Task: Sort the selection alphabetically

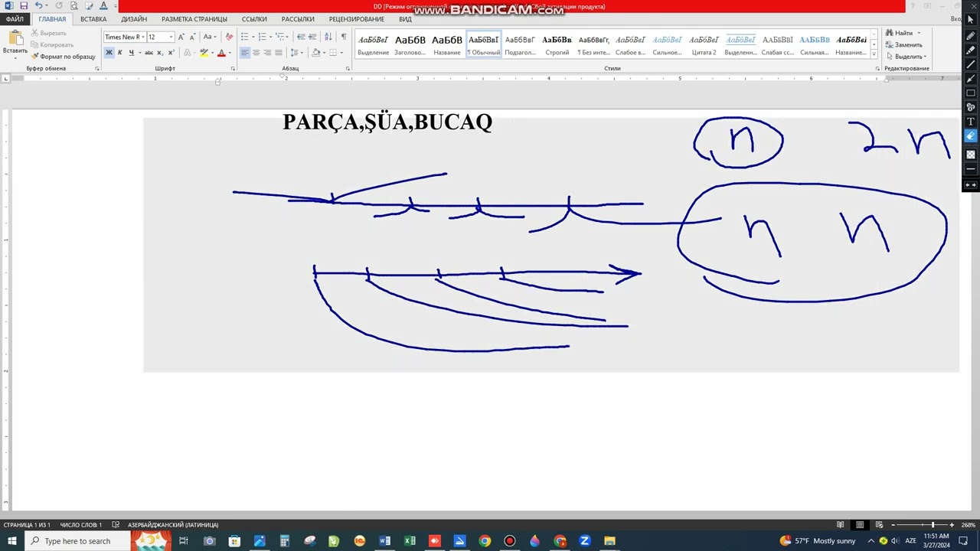Action: coord(328,37)
